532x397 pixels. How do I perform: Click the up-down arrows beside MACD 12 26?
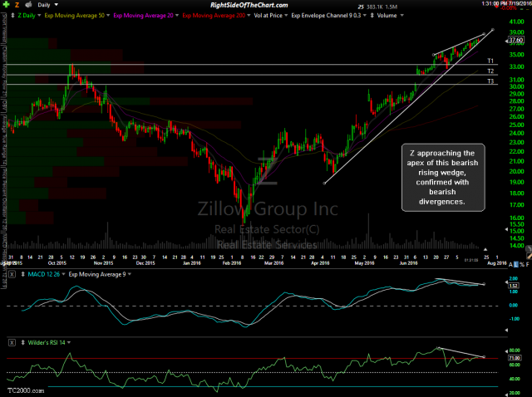[x=22, y=274]
